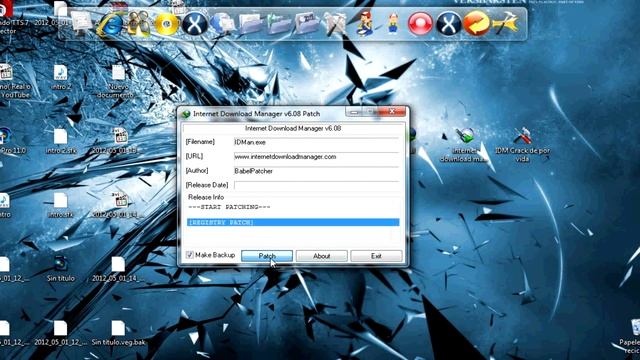Select the Sin título project icon

[60, 269]
